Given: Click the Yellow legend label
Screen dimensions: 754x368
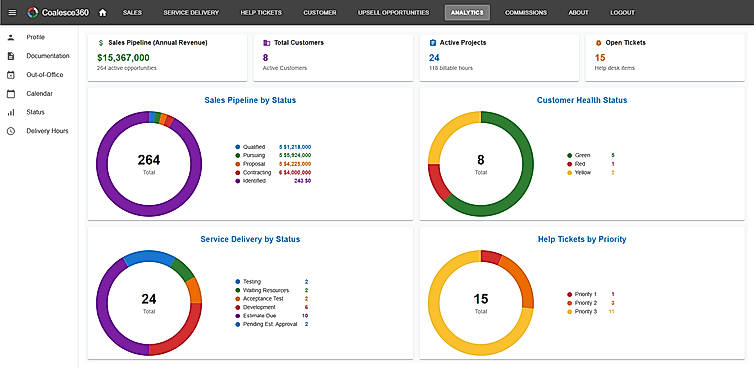Looking at the screenshot, I should pos(583,173).
